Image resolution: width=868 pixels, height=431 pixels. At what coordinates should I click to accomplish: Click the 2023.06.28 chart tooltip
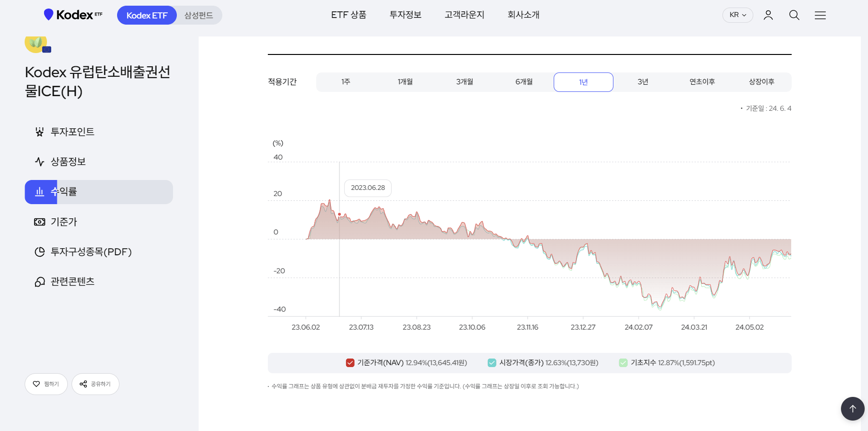pos(368,188)
